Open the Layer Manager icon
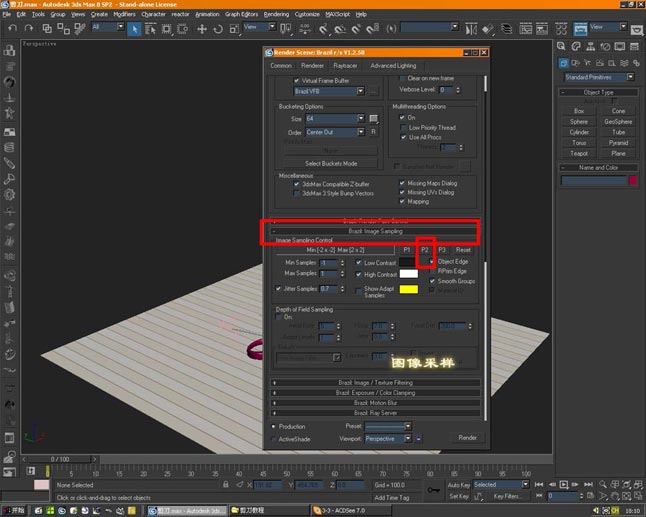 pyautogui.click(x=506, y=29)
